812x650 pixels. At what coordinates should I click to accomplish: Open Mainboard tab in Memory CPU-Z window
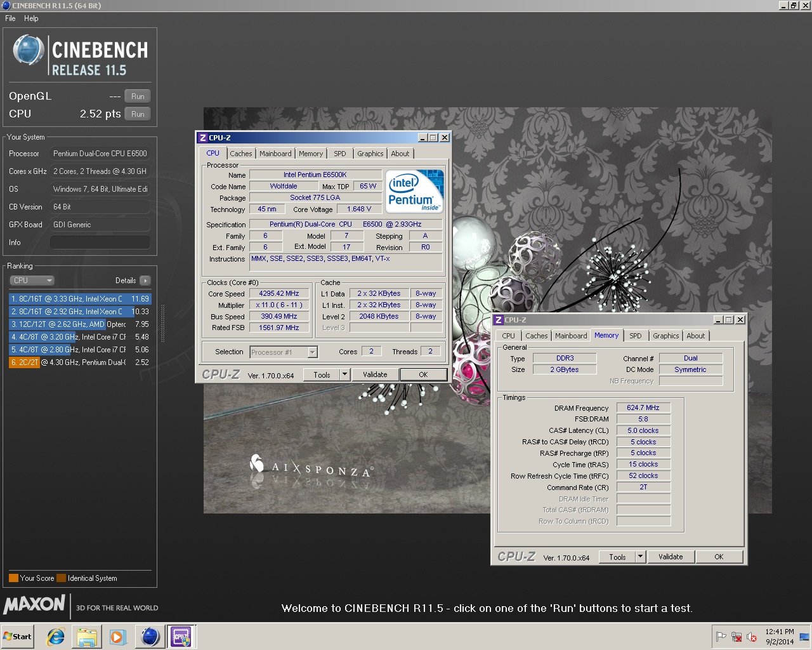pyautogui.click(x=571, y=336)
